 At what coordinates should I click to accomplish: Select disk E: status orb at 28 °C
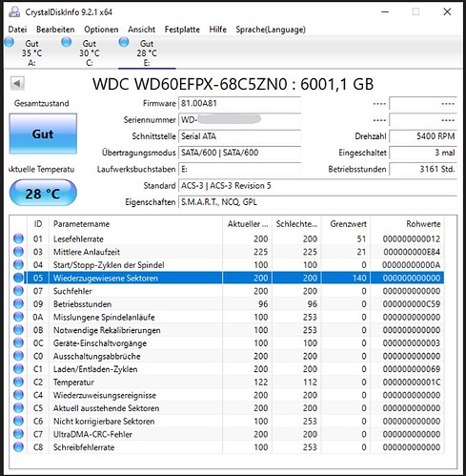coord(124,42)
